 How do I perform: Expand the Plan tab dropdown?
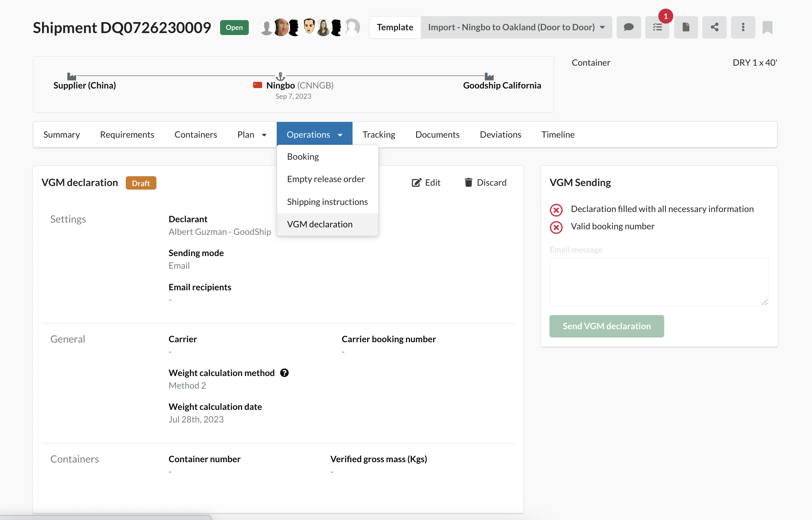[x=252, y=135]
